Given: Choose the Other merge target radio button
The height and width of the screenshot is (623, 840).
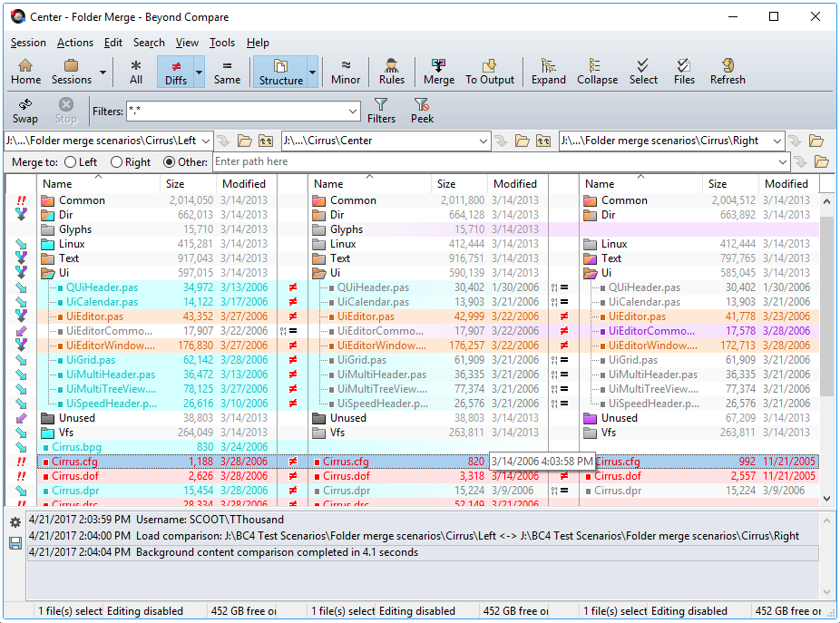Looking at the screenshot, I should coord(170,162).
